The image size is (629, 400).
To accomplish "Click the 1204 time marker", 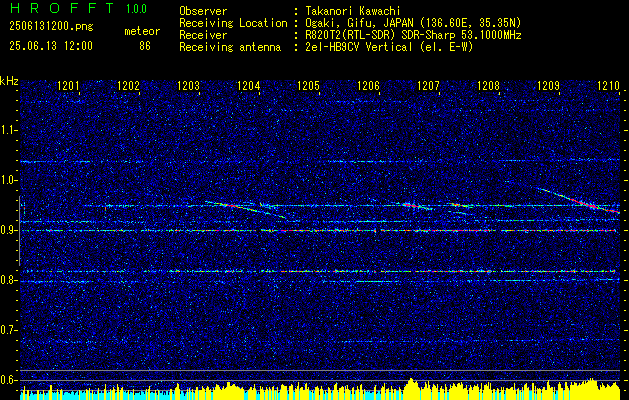I will coord(248,86).
